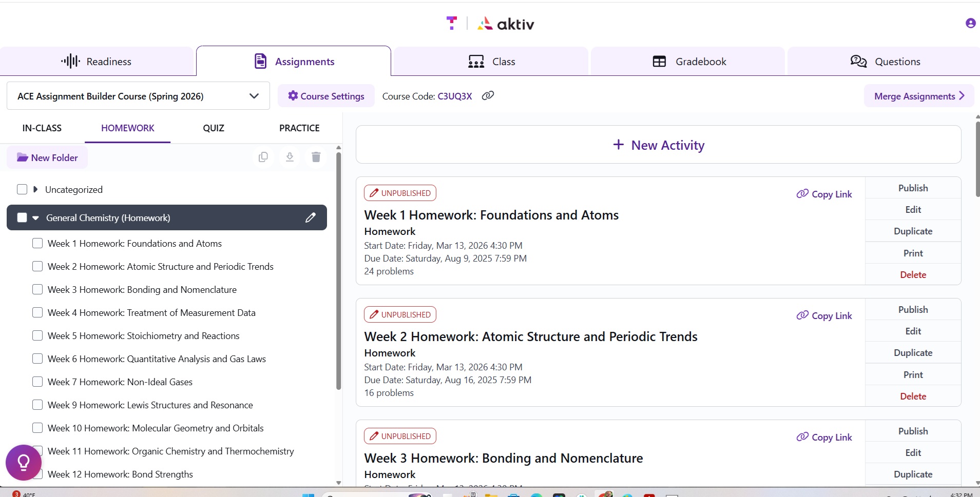Open the user profile icon
Screen dimensions: 980x497
pyautogui.click(x=970, y=23)
